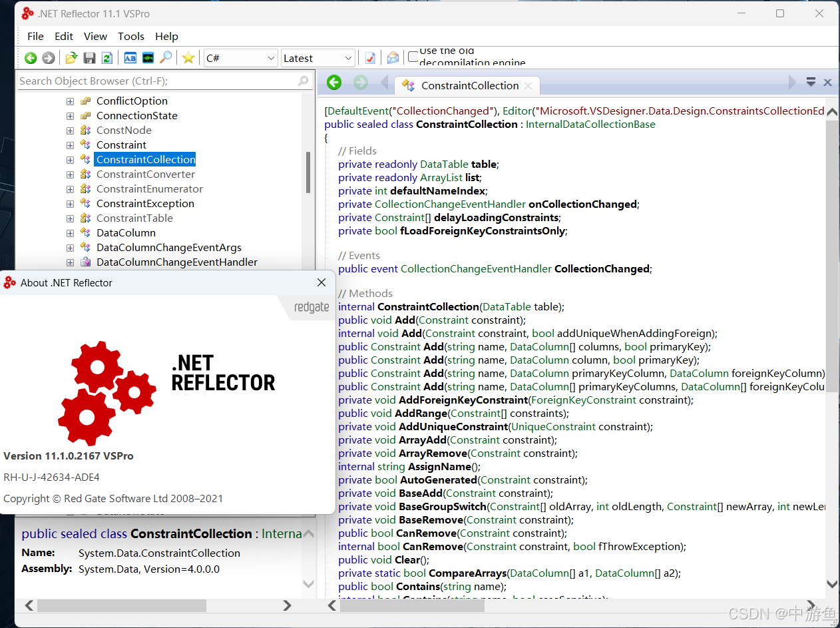Screen dimensions: 840x628
Task: Expand the ConnectionState tree node
Action: 70,116
